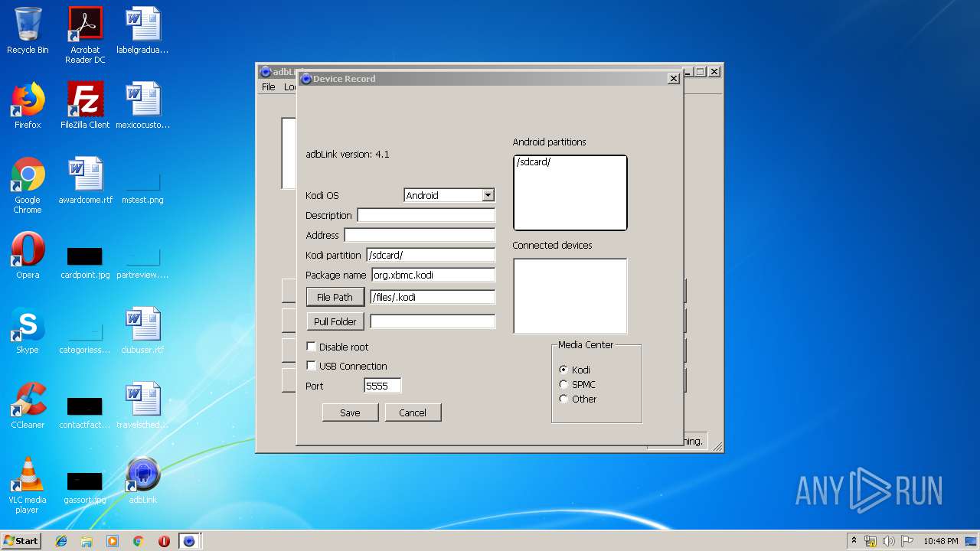
Task: Open Windows Explorer folder in taskbar
Action: pos(87,541)
